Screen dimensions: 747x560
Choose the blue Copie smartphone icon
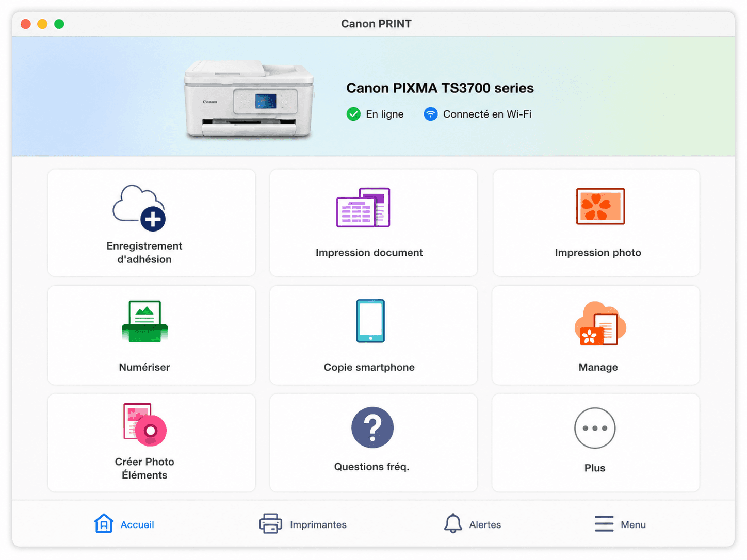(x=370, y=321)
